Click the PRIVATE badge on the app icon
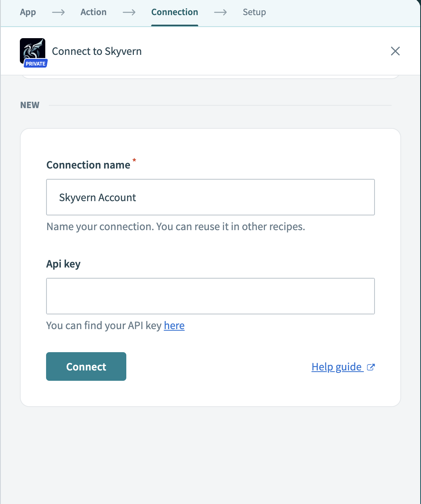The height and width of the screenshot is (504, 421). click(35, 63)
